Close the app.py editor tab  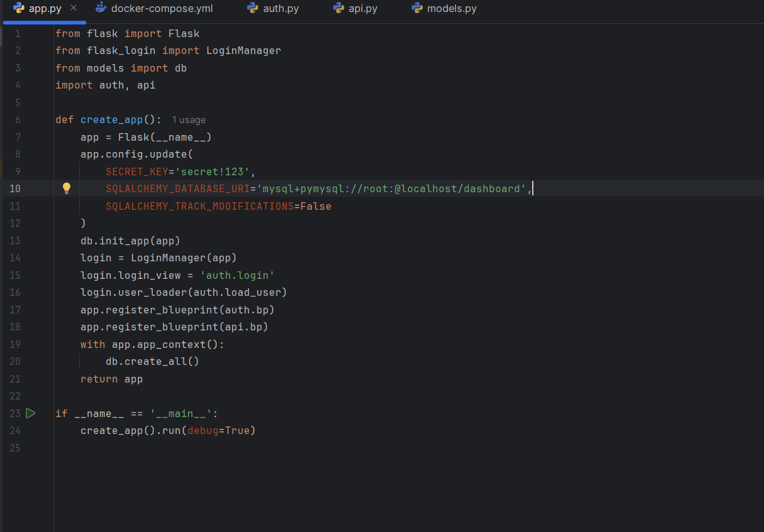(74, 8)
